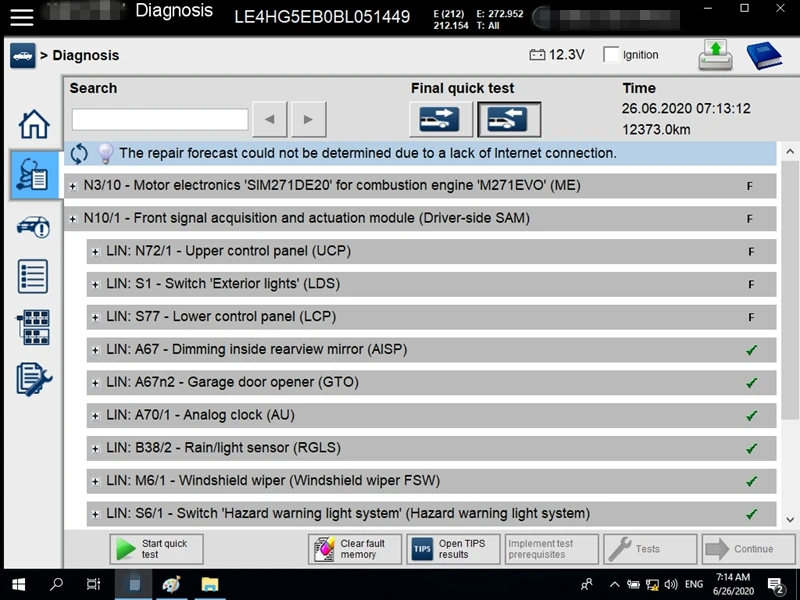Open Task View on taskbar
Image resolution: width=800 pixels, height=600 pixels.
93,585
